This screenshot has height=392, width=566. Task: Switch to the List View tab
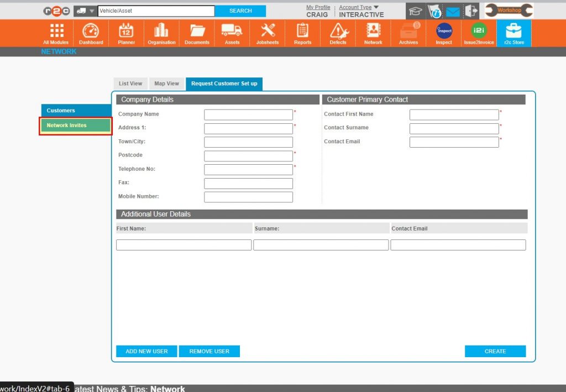130,83
